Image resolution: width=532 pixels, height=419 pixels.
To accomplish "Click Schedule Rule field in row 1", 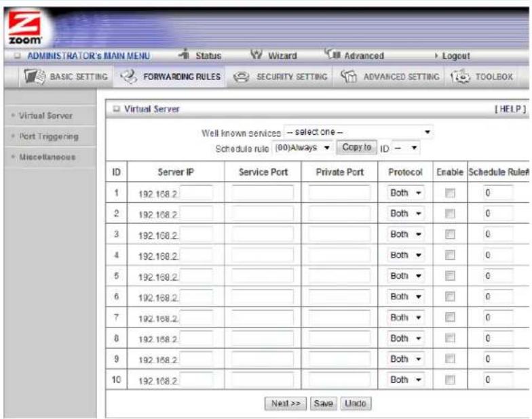I will click(x=498, y=193).
